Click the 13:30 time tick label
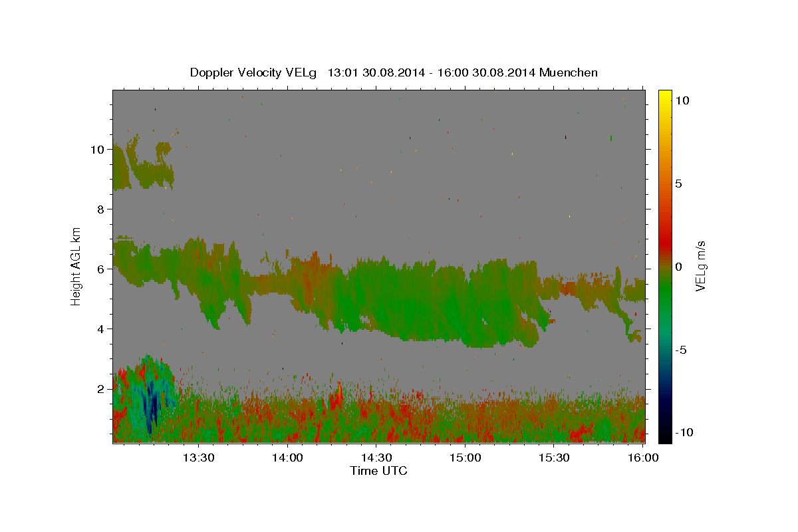Image resolution: width=798 pixels, height=532 pixels. click(198, 458)
